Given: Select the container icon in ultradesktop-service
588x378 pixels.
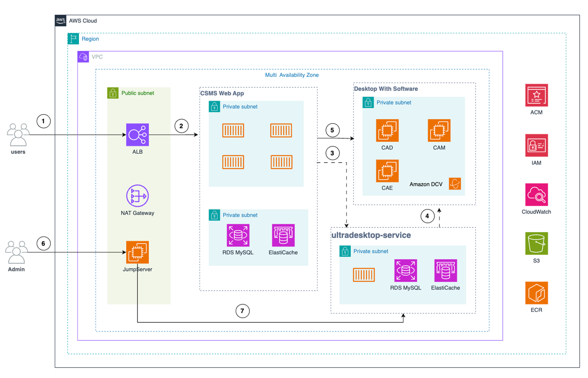Looking at the screenshot, I should tap(364, 275).
